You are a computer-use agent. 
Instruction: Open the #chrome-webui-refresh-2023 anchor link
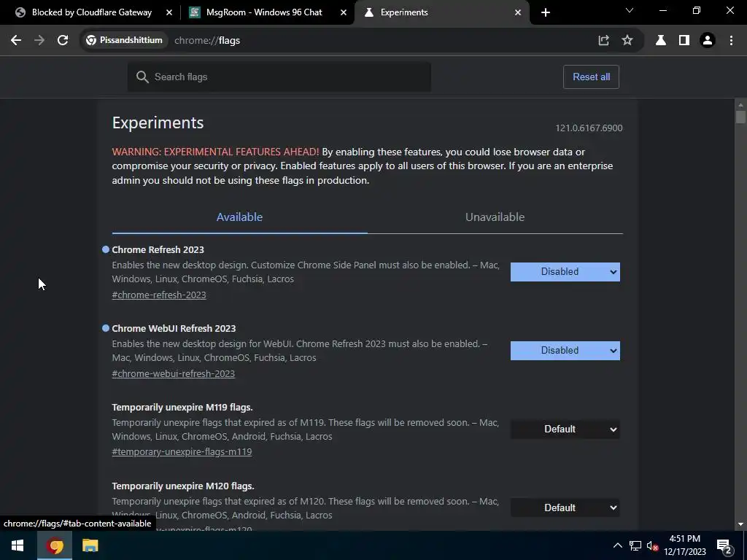174,374
